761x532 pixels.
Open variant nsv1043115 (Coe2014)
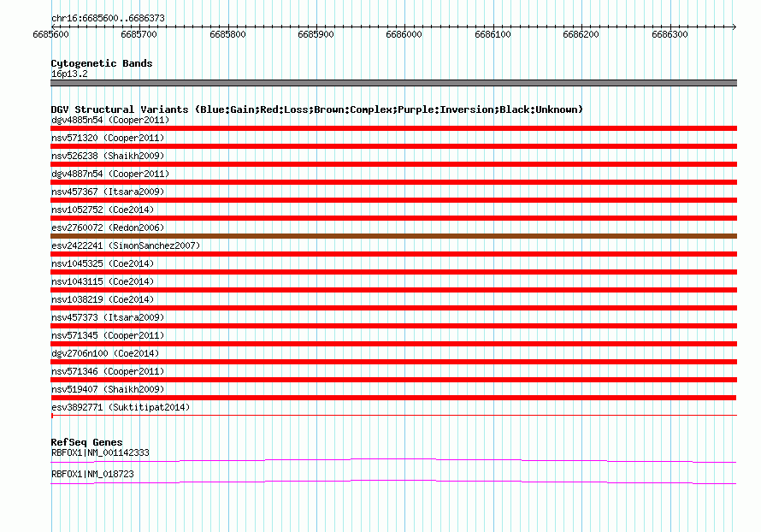coord(103,281)
